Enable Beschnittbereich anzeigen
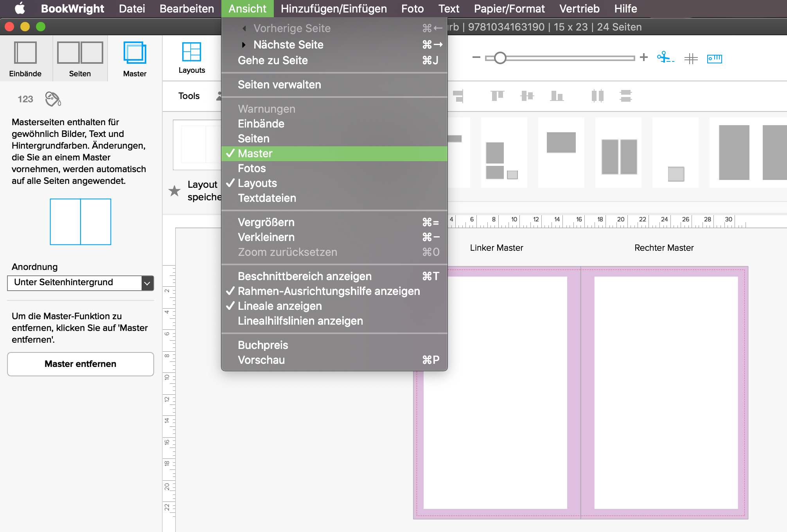Viewport: 787px width, 532px height. point(334,276)
